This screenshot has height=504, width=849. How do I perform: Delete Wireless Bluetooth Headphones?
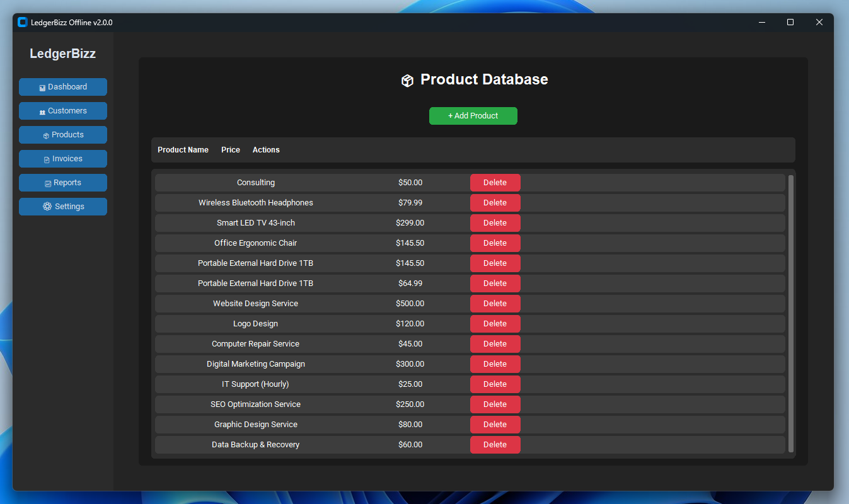495,202
